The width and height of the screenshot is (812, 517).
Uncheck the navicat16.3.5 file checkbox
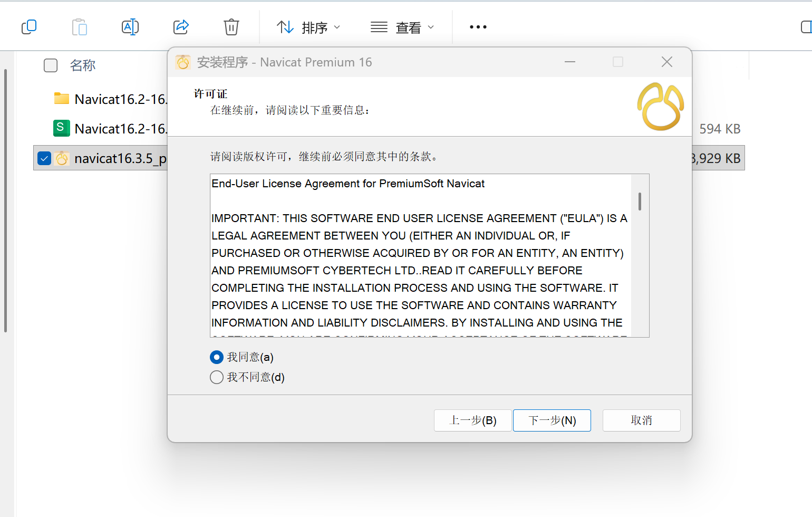pos(44,158)
